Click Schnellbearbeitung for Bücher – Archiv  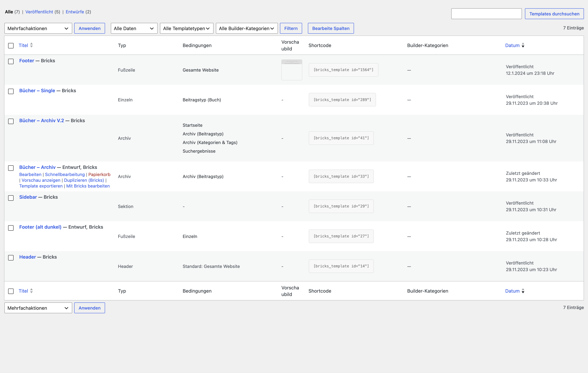point(65,174)
